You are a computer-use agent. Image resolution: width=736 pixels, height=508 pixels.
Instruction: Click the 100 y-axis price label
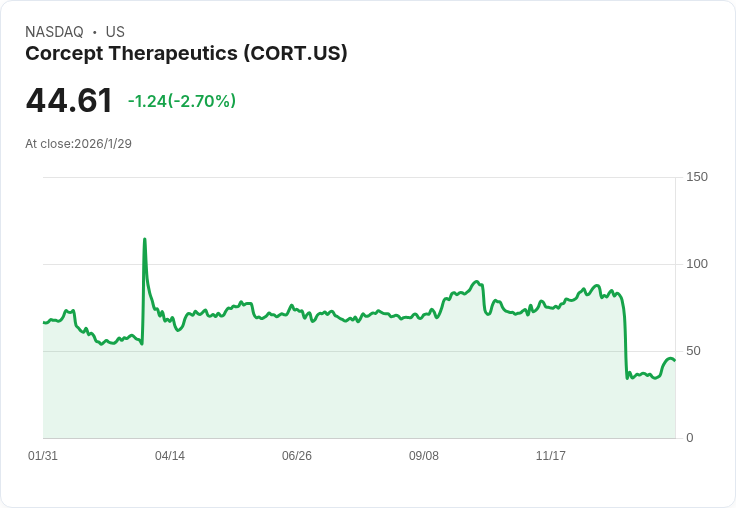point(697,264)
